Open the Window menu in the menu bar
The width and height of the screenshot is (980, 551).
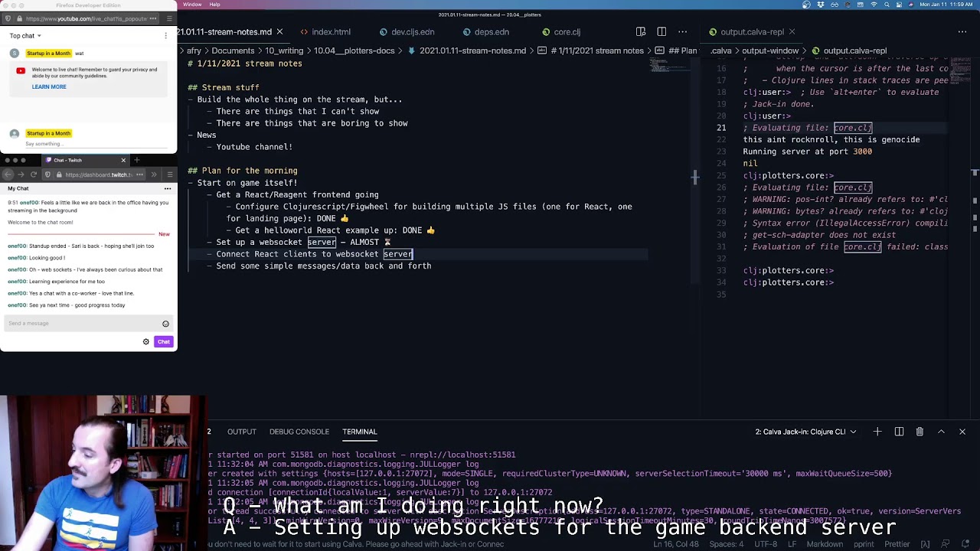[192, 5]
